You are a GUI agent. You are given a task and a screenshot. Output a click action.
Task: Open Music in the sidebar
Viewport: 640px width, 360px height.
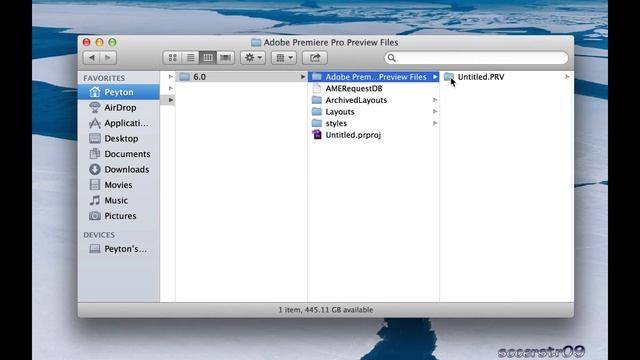coord(119,200)
